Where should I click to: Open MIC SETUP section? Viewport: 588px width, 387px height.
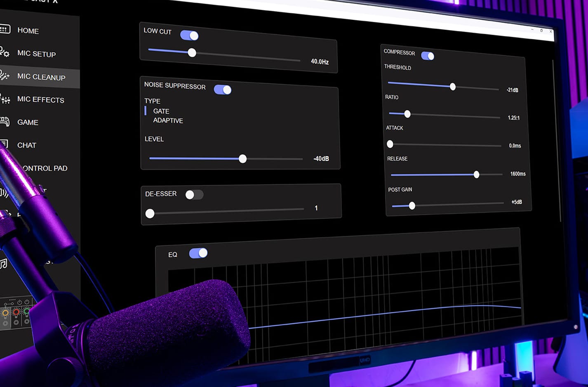click(36, 54)
